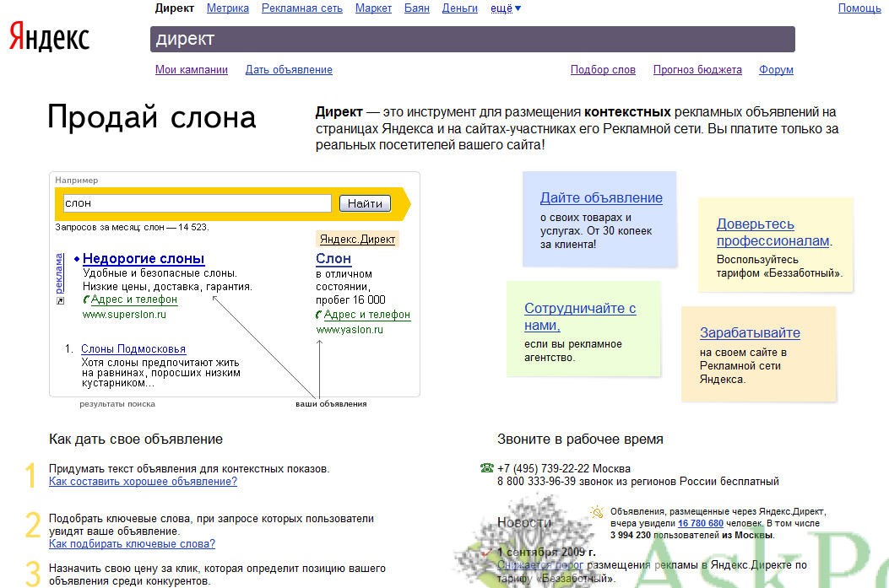
Task: Open Деньги in the top menu
Action: click(460, 8)
